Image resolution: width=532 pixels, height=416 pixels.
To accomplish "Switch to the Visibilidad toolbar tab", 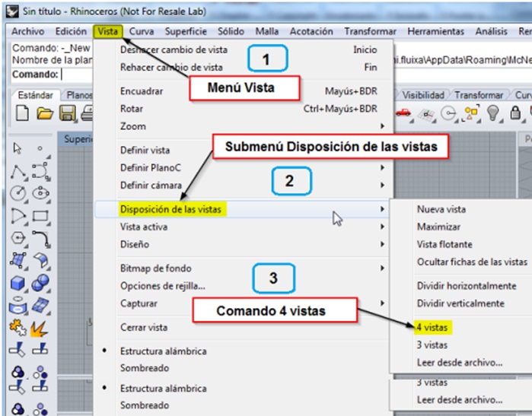I will point(423,96).
